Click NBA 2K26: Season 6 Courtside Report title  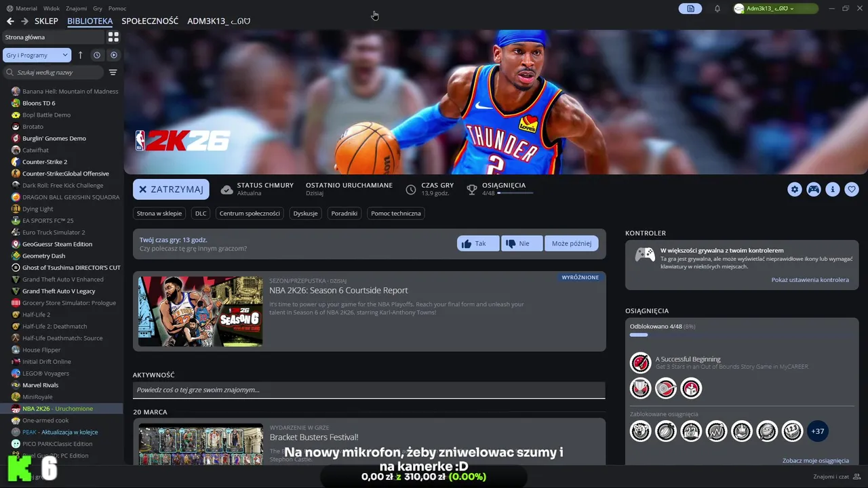[x=338, y=290]
